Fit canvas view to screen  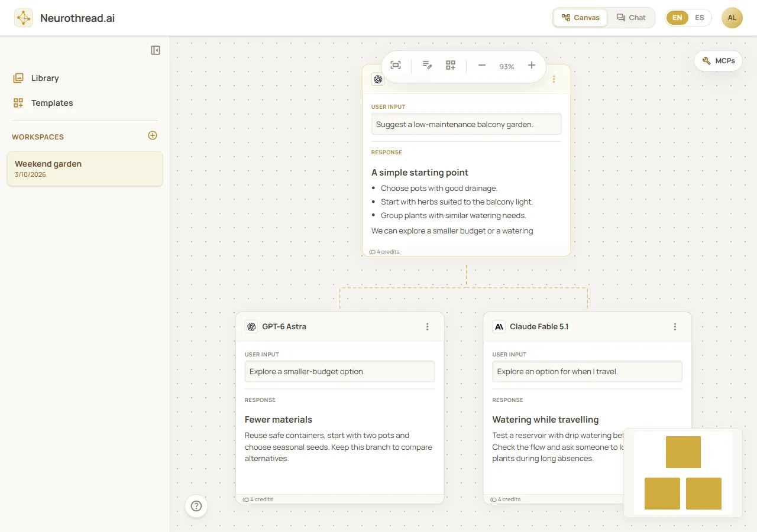396,66
